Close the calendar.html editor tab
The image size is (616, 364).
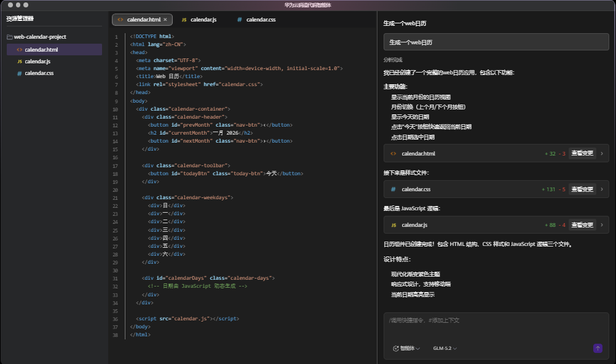[x=165, y=19]
